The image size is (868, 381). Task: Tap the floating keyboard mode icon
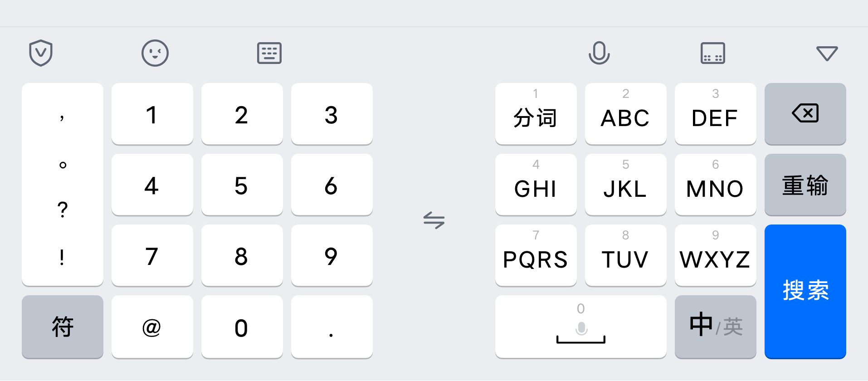coord(713,53)
